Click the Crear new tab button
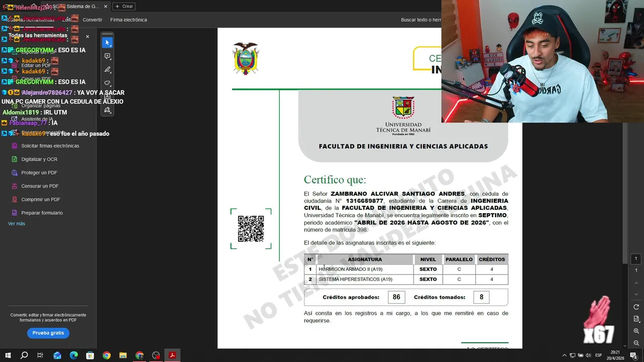 coord(124,6)
